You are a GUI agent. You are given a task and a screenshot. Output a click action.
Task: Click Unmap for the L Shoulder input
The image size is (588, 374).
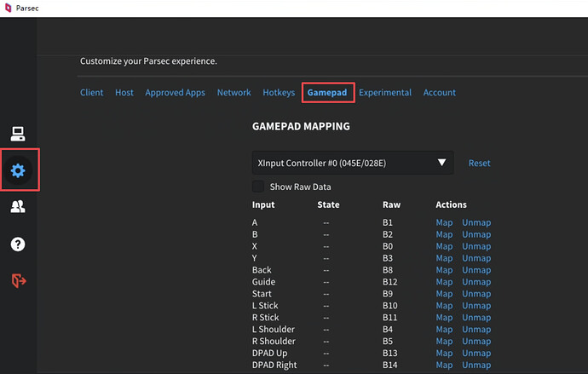[x=476, y=330]
